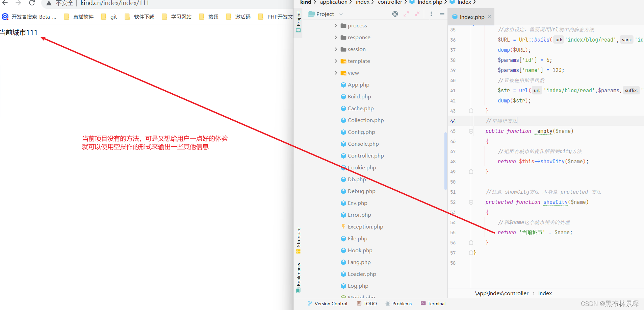The image size is (644, 310).
Task: Select Hook.php file
Action: pyautogui.click(x=357, y=250)
